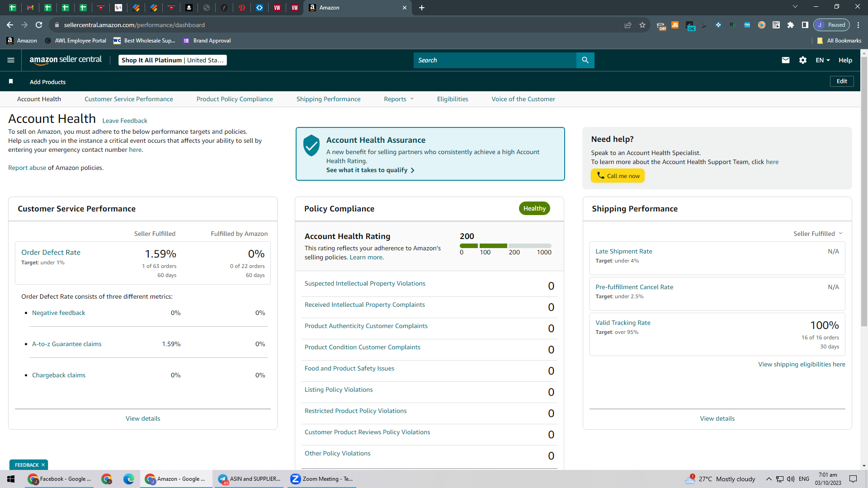This screenshot has width=868, height=488.
Task: Show hidden system tray icons
Action: (769, 479)
